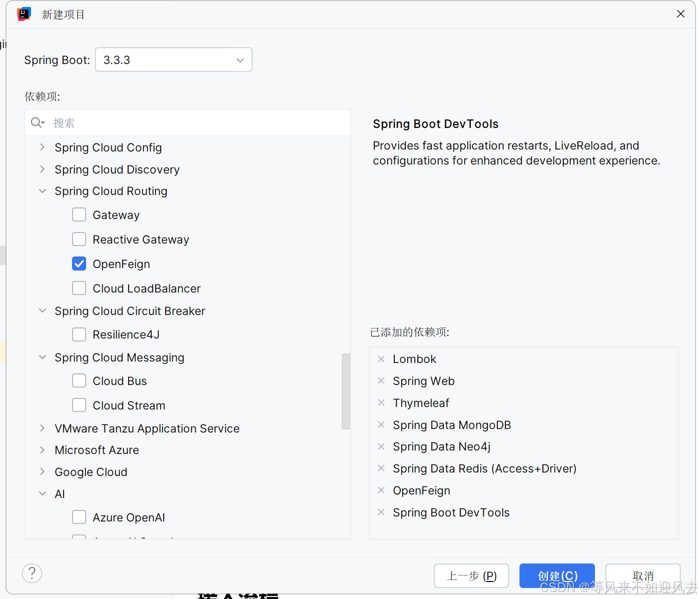Screen dimensions: 700x599
Task: Click the Create (创建) button
Action: click(557, 576)
